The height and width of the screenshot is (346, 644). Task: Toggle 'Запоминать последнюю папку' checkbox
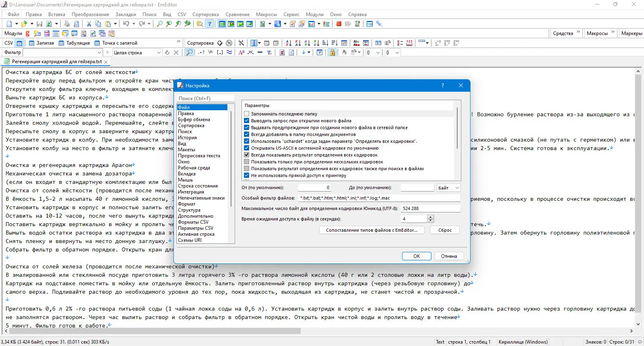[247, 114]
